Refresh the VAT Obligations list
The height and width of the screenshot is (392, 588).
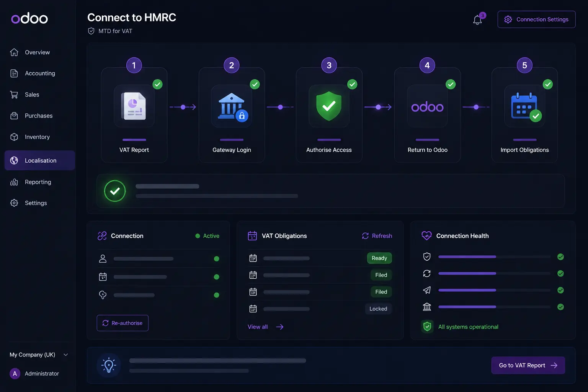point(377,236)
